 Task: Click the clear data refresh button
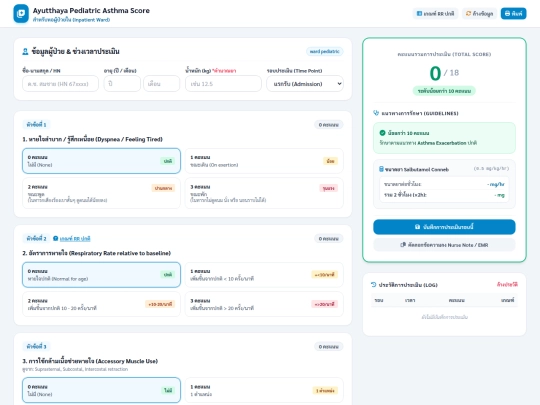[479, 13]
